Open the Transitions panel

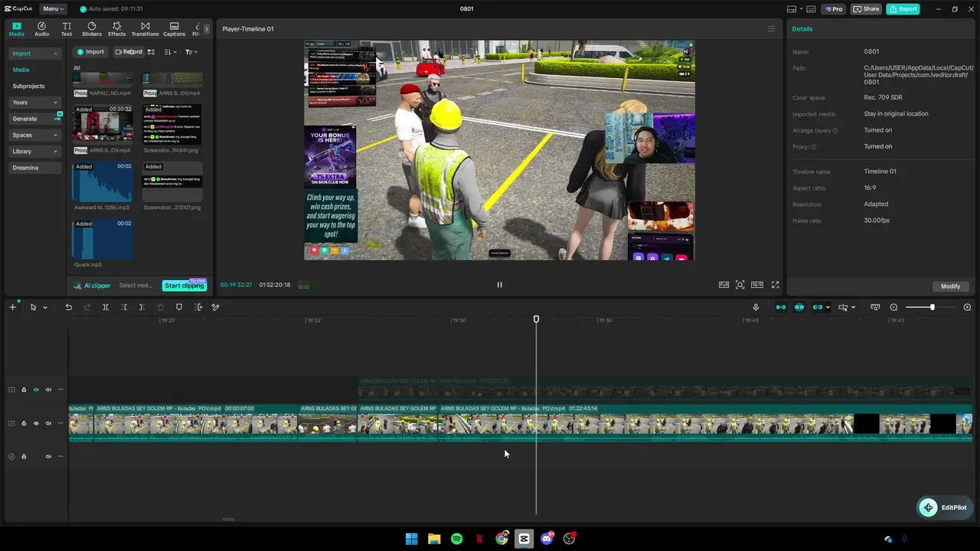point(145,29)
